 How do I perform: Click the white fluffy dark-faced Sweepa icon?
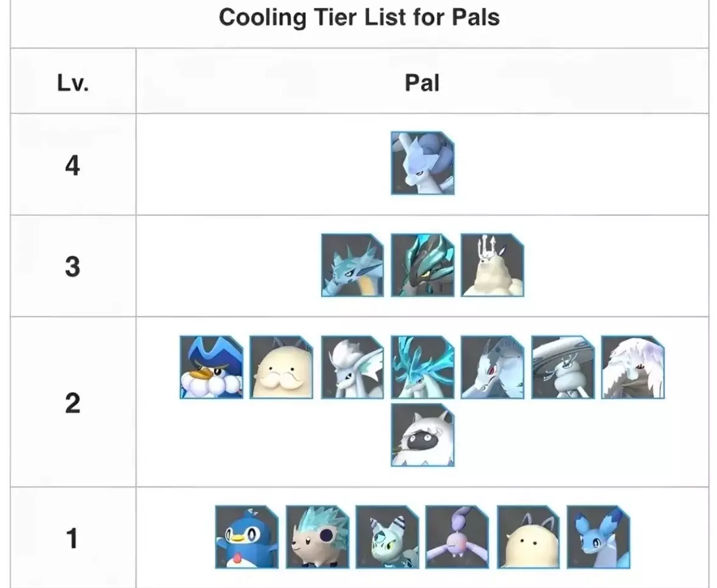click(x=422, y=435)
